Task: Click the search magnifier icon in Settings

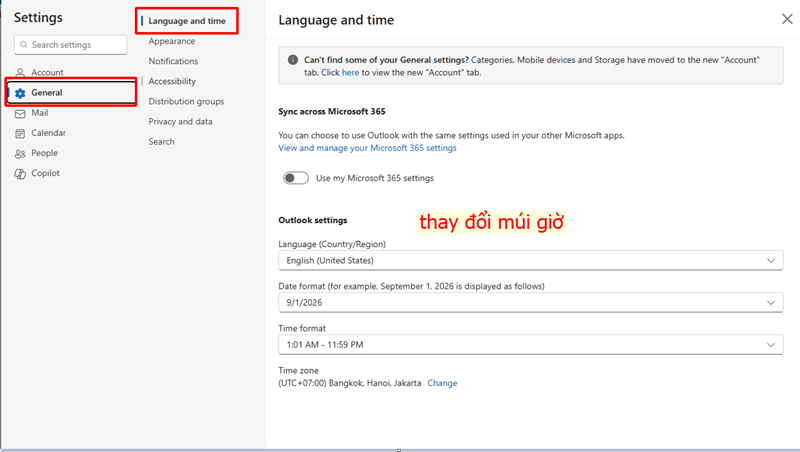Action: 24,45
